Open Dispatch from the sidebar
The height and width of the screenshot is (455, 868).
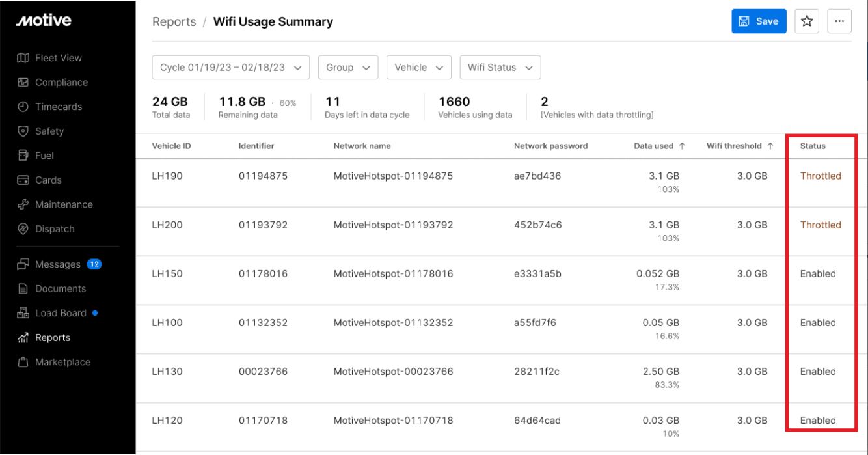[x=55, y=229]
